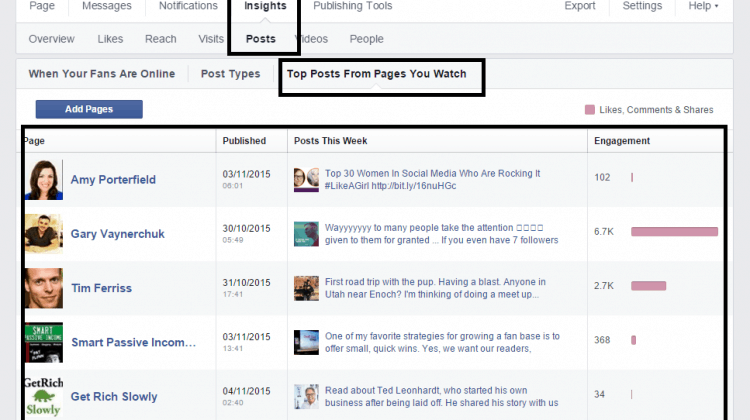This screenshot has height=420, width=750.
Task: Open 'First road trip with the pup' post
Action: click(435, 288)
